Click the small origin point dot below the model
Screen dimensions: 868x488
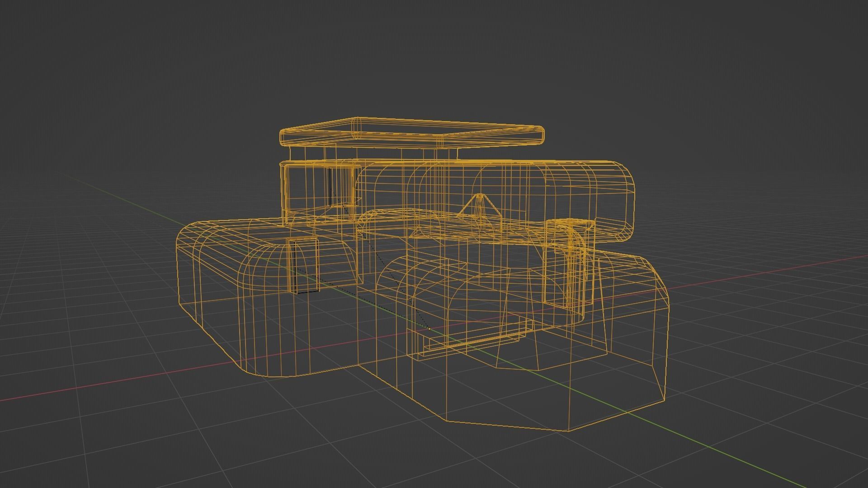[x=429, y=329]
